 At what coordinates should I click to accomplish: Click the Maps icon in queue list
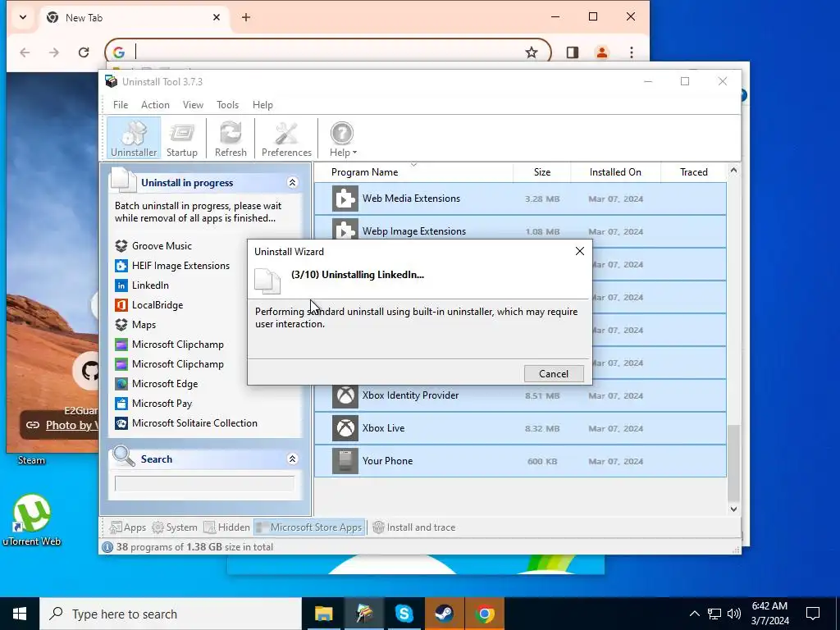tap(121, 325)
